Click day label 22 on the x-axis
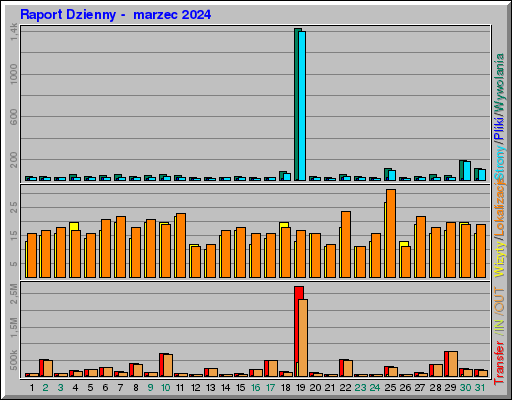The image size is (512, 400). [x=345, y=388]
